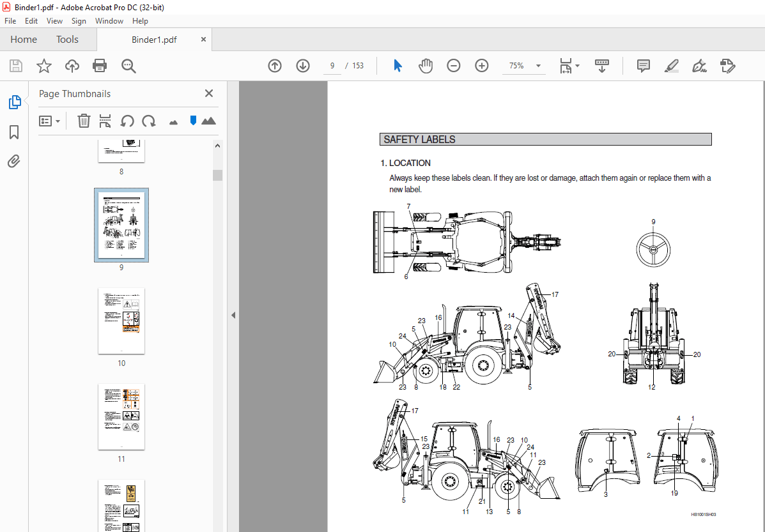Viewport: 765px width, 532px height.
Task: Switch to the Tools tab
Action: click(66, 39)
